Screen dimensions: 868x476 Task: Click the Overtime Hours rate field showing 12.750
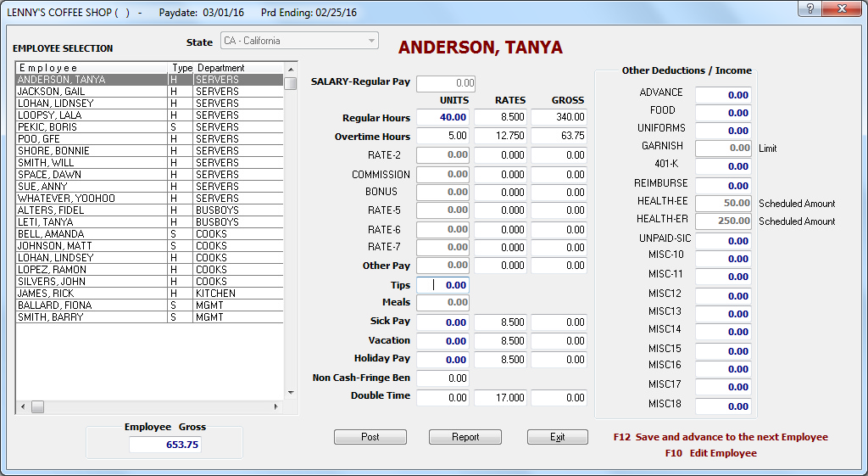[500, 136]
